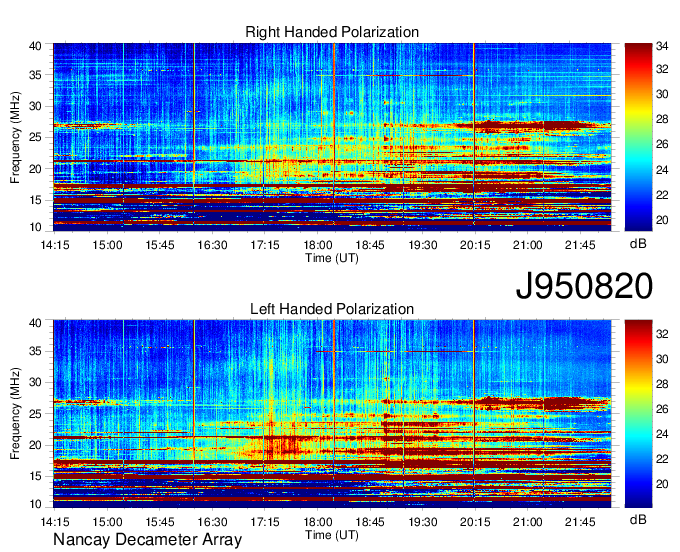
Task: Click the 21:45 time tick under Left Handed plot
Action: pyautogui.click(x=580, y=522)
